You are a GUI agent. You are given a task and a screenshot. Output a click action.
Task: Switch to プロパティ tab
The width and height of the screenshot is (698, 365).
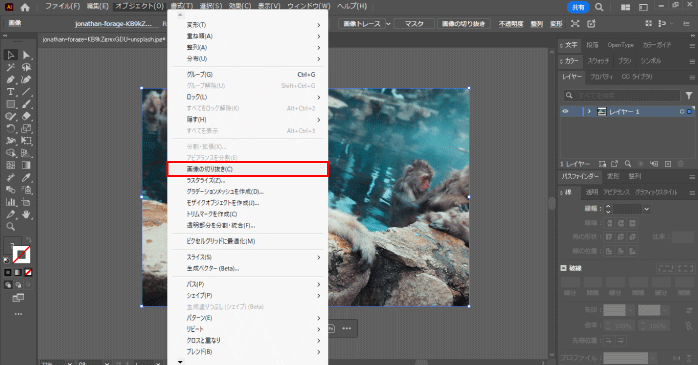coord(601,77)
